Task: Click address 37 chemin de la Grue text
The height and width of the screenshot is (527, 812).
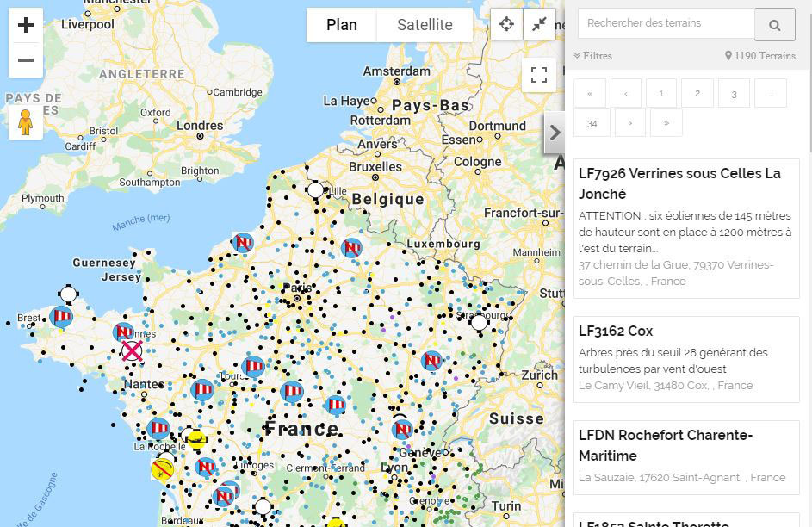Action: pyautogui.click(x=676, y=273)
